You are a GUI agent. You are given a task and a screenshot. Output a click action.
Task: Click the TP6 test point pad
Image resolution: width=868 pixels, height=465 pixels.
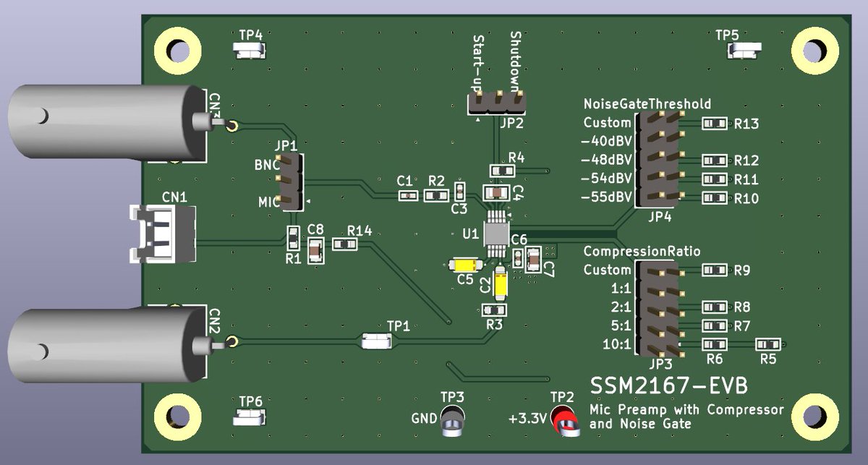click(x=250, y=416)
